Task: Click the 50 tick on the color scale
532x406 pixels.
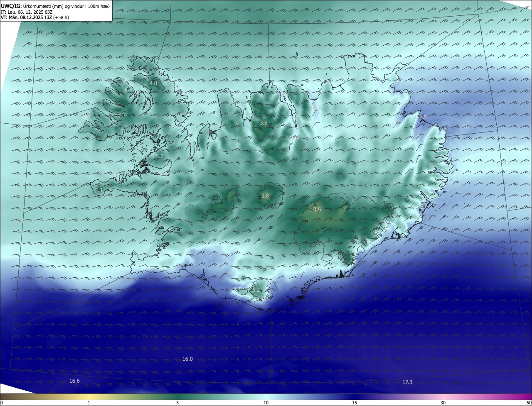Action: tap(529, 403)
